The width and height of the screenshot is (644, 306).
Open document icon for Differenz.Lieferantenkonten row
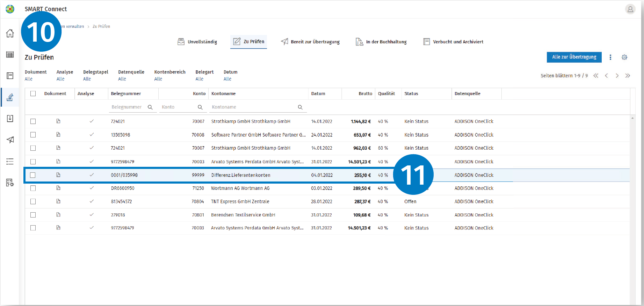tap(58, 175)
